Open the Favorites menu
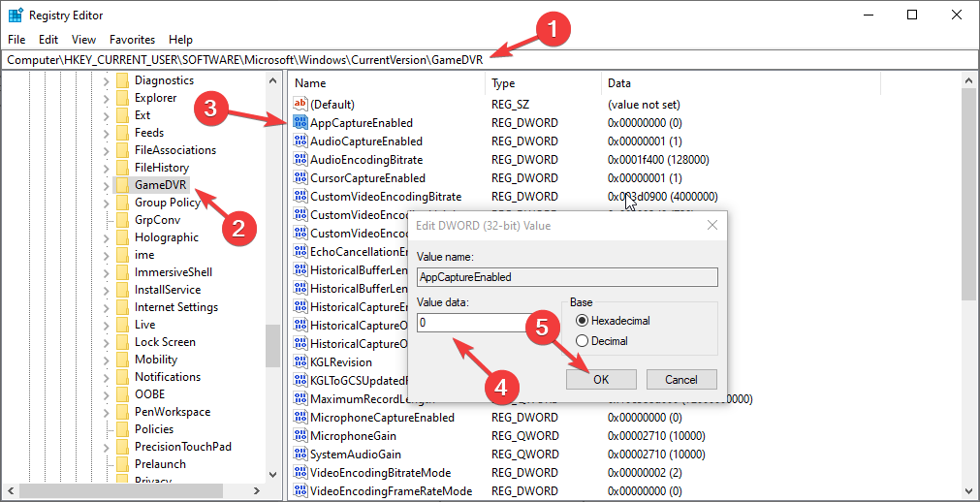980x502 pixels. [133, 40]
